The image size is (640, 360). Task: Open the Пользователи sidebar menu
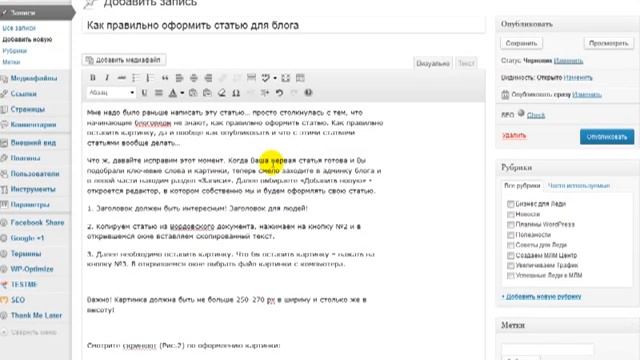(35, 173)
